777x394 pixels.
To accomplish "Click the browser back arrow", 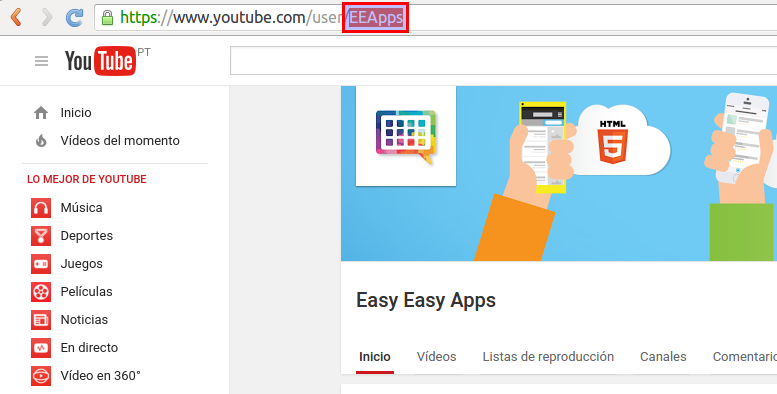I will pos(16,18).
